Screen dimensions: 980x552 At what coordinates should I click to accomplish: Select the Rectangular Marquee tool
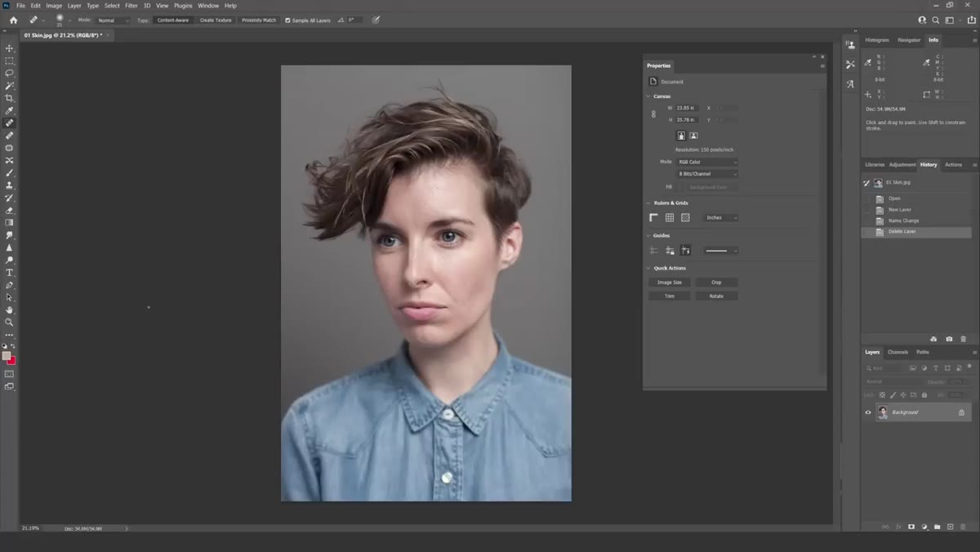coord(10,60)
